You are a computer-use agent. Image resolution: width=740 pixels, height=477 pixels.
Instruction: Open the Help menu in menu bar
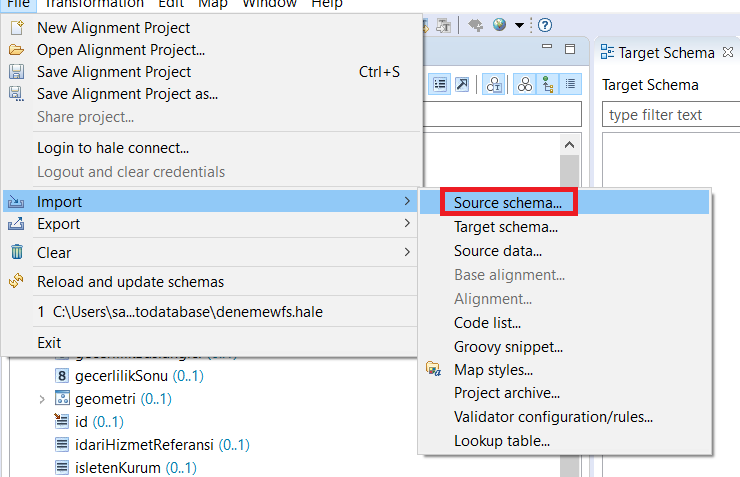point(327,4)
